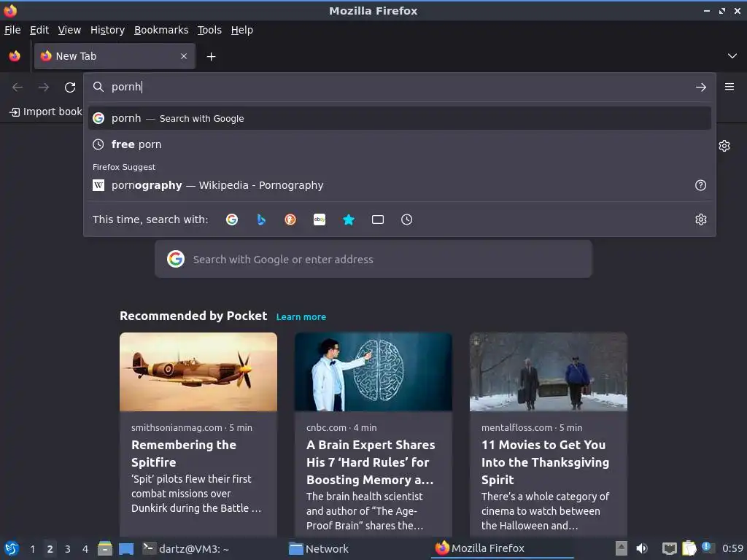The image size is (747, 560).
Task: Open search settings gear in the dropdown
Action: click(700, 219)
